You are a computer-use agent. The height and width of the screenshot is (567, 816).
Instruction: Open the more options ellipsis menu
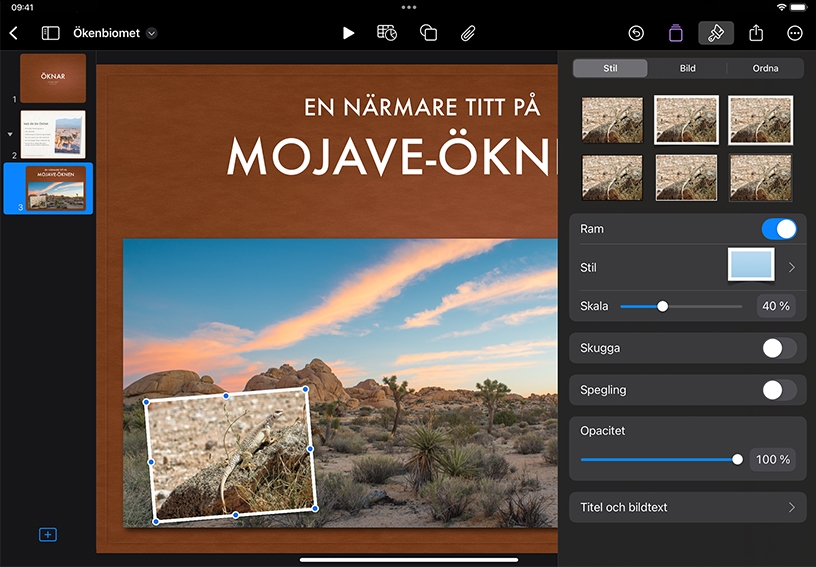(x=795, y=33)
